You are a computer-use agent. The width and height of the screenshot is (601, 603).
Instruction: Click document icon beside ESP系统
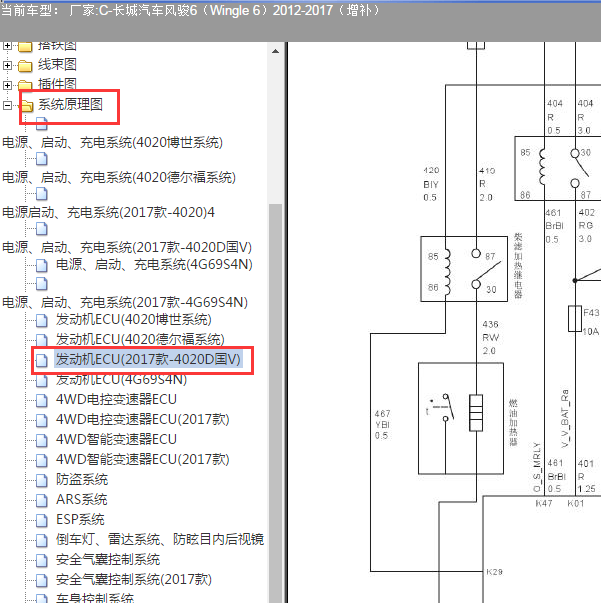pyautogui.click(x=42, y=520)
